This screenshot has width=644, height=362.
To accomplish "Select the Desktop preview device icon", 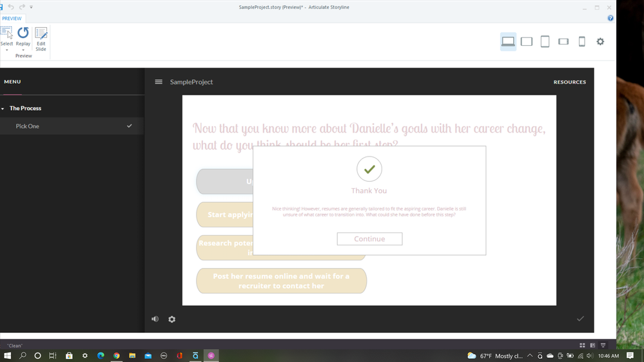I will tap(508, 41).
